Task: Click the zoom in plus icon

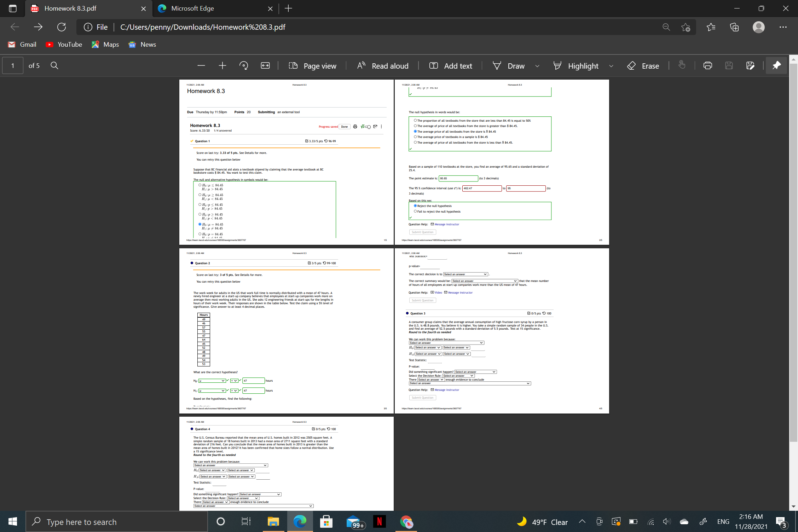Action: pyautogui.click(x=222, y=66)
